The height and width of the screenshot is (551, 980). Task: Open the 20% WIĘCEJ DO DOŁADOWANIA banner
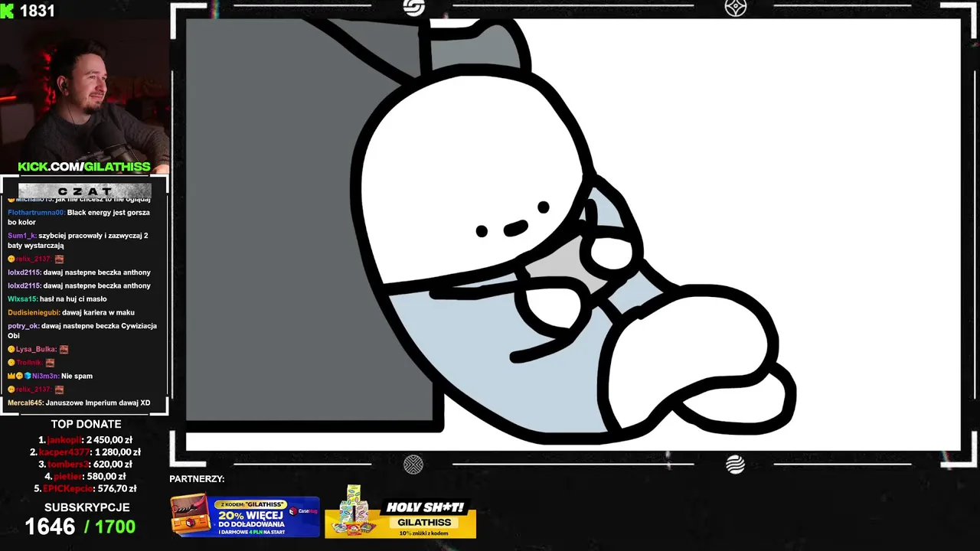245,517
